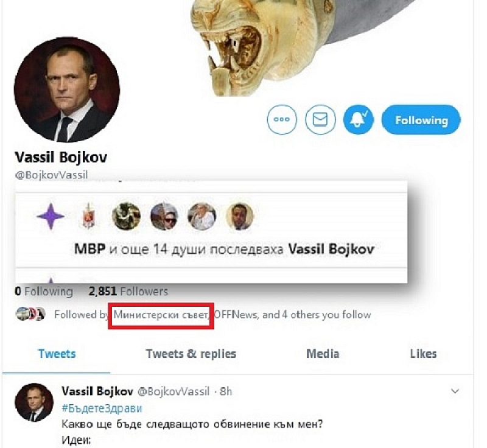487x448 pixels.
Task: Toggle the notifications bell for this account
Action: [x=358, y=120]
